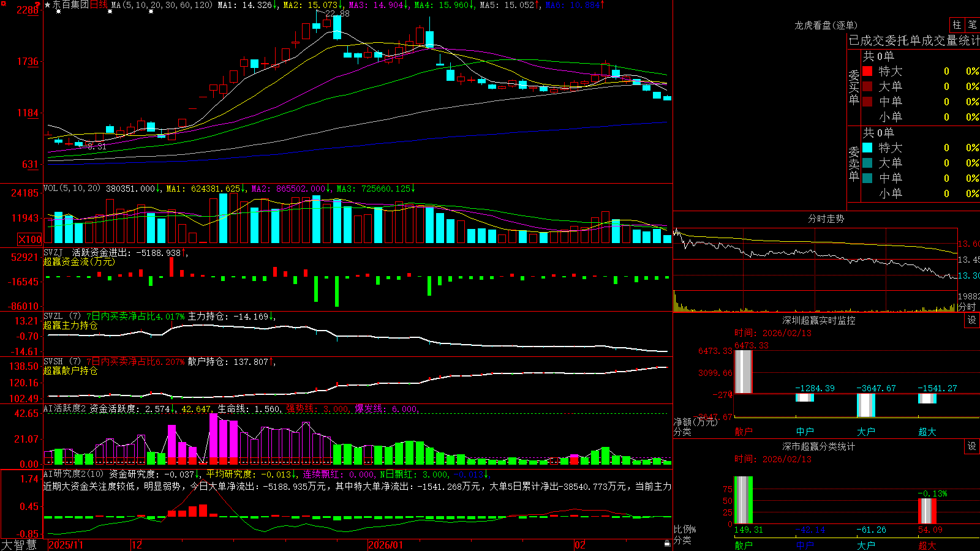
Task: Click 超大 category in 深市超赢分类统计 chart
Action: click(x=927, y=545)
